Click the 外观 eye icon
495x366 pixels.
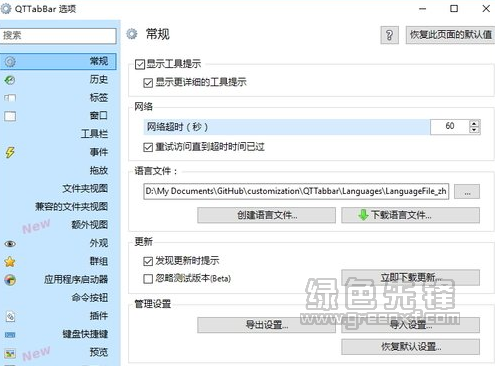coord(10,244)
